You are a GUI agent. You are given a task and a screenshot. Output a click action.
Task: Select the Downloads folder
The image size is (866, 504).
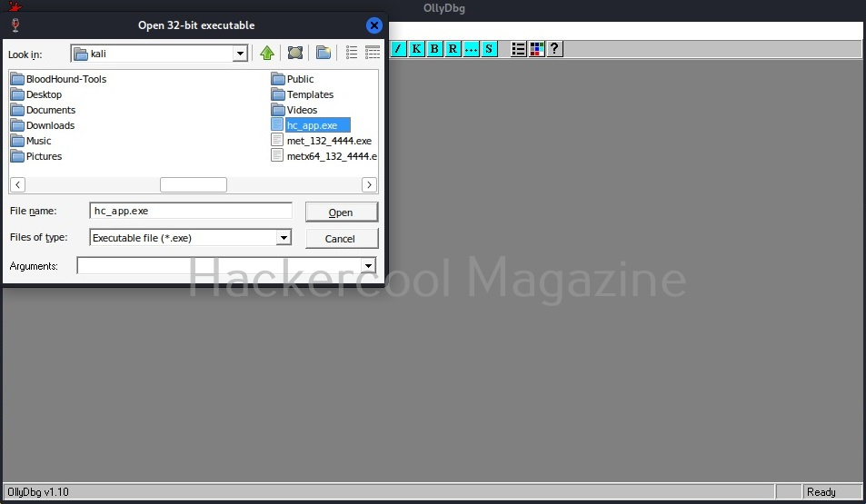pos(43,125)
